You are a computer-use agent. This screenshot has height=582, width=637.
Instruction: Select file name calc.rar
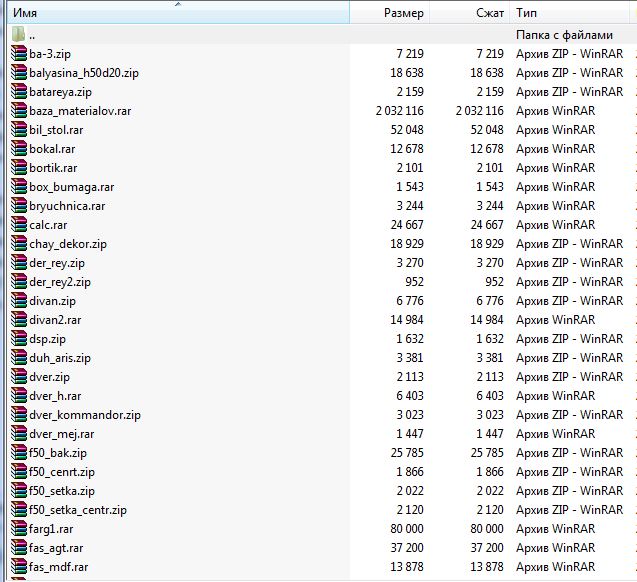click(x=48, y=225)
